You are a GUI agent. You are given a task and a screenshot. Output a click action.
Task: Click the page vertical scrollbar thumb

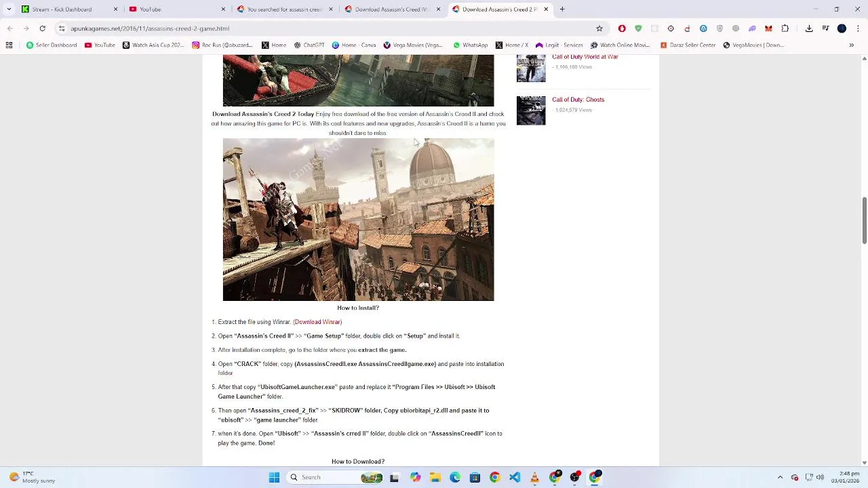coord(864,220)
